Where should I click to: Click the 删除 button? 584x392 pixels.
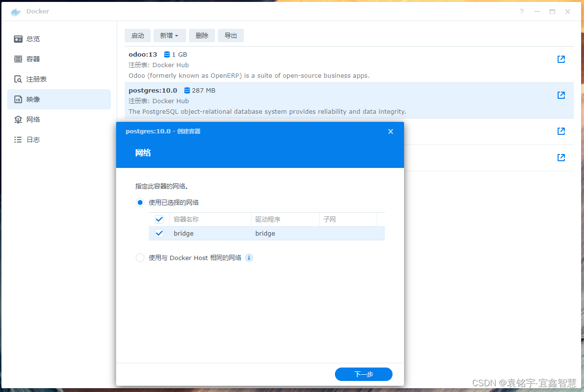click(202, 36)
